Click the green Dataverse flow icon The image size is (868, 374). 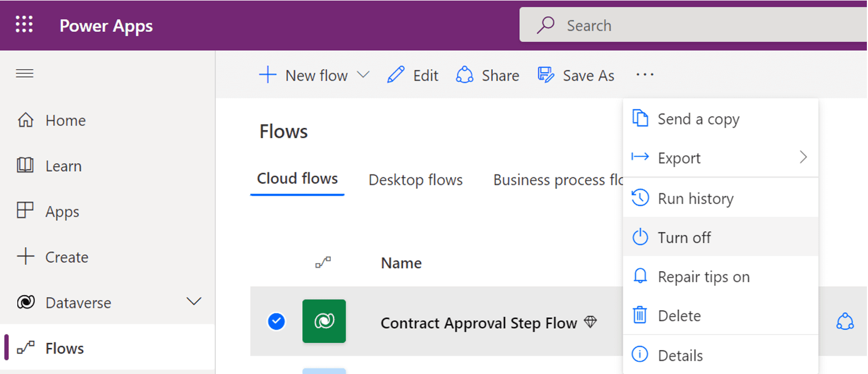324,321
